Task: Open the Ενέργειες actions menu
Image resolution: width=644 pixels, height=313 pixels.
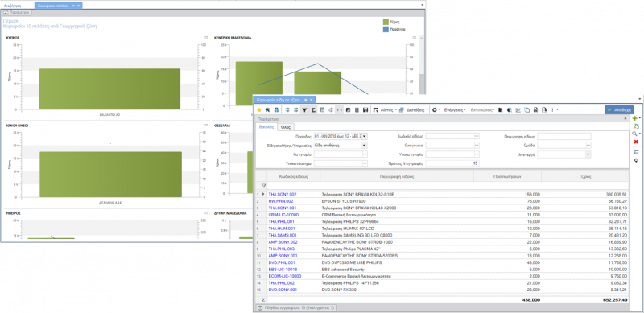Action: point(455,110)
